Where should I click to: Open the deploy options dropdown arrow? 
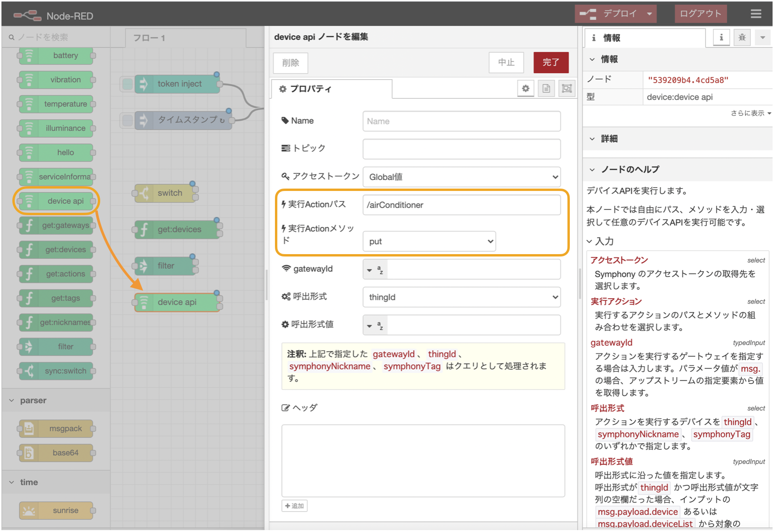[x=650, y=14]
